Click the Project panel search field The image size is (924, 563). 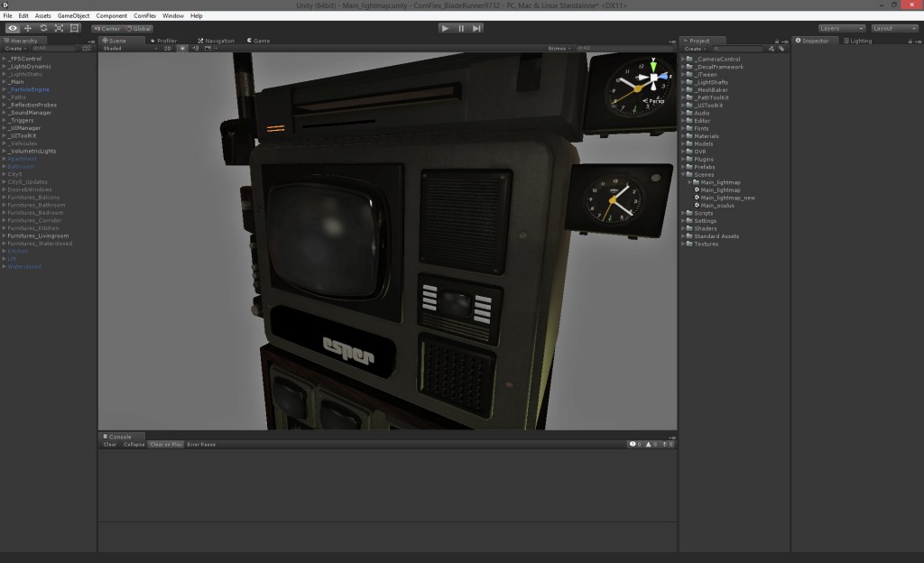(x=740, y=49)
